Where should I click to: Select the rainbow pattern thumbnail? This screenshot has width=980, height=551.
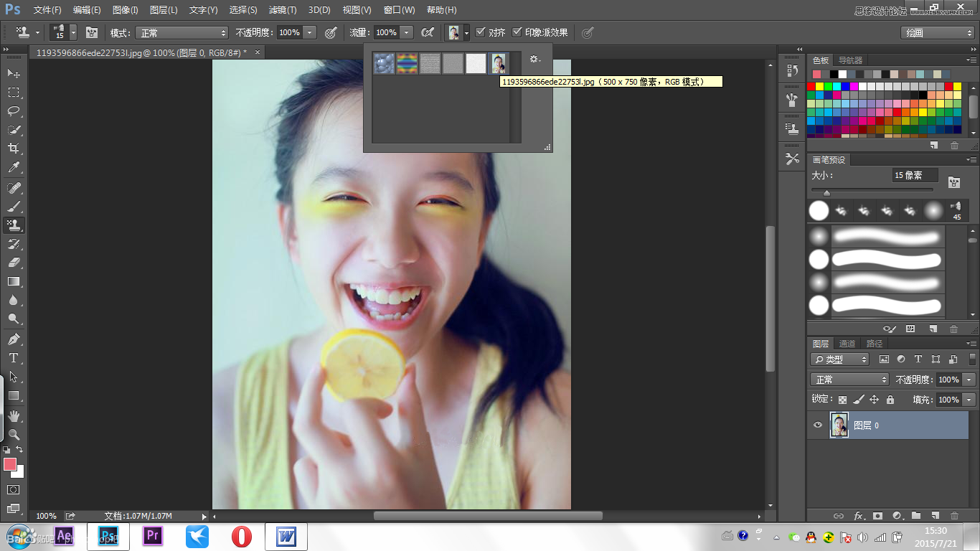pyautogui.click(x=407, y=64)
